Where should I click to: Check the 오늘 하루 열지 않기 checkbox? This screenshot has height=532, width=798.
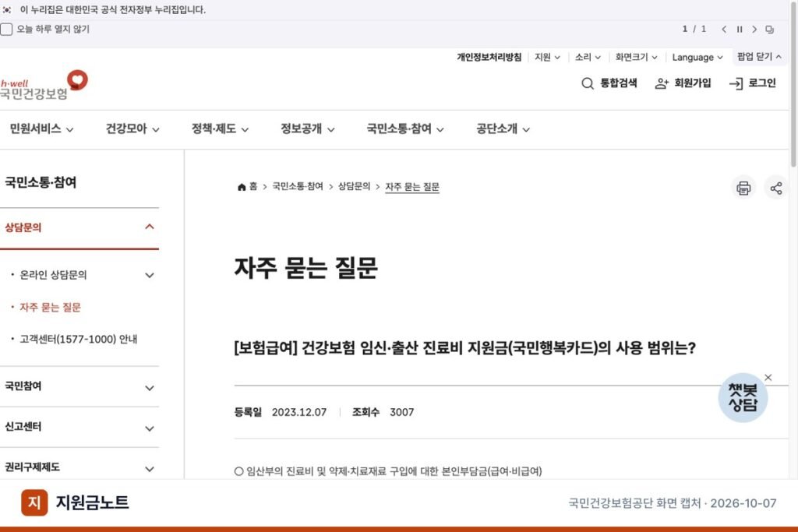click(6, 29)
